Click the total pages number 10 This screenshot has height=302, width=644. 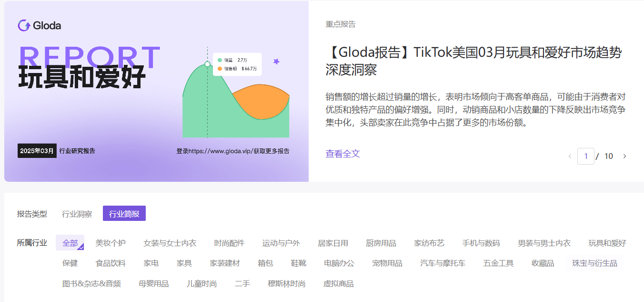609,156
